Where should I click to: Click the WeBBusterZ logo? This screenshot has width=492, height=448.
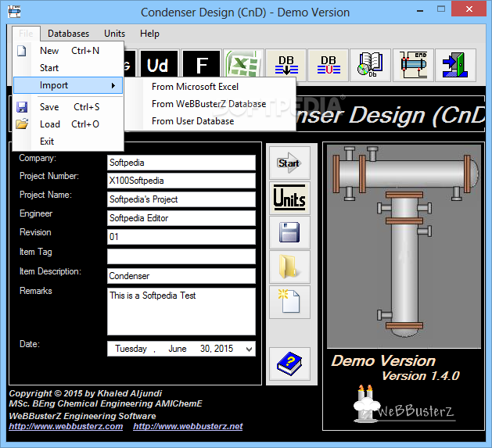point(404,403)
